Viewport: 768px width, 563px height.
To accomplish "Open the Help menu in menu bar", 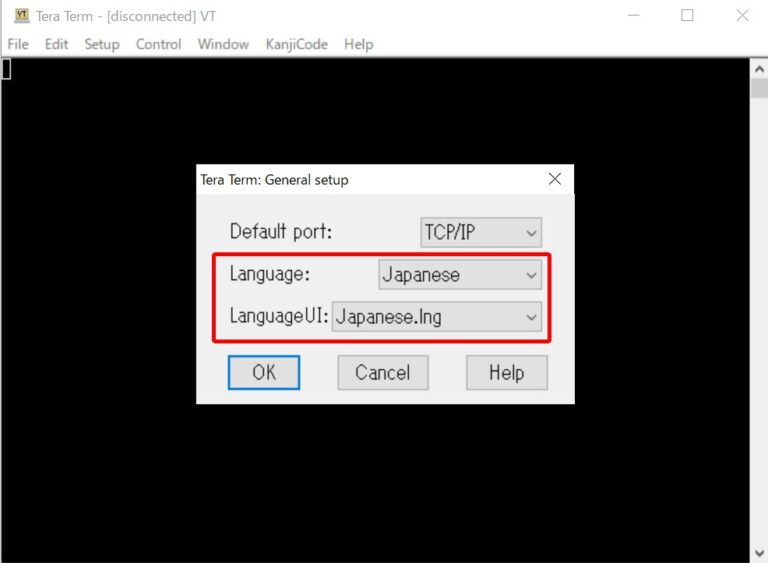I will 358,44.
